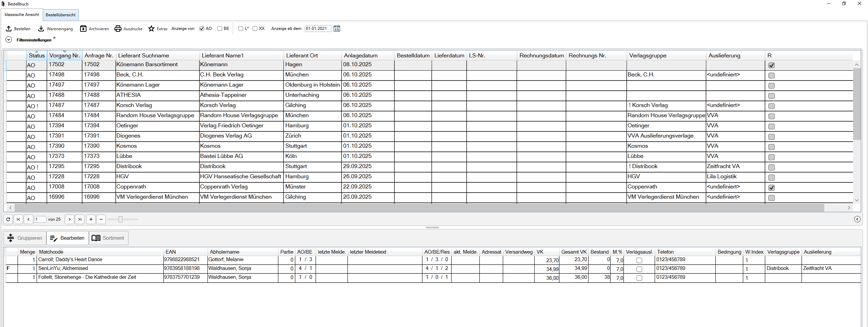
Task: Switch to the klassische Ansicht tab
Action: click(22, 15)
